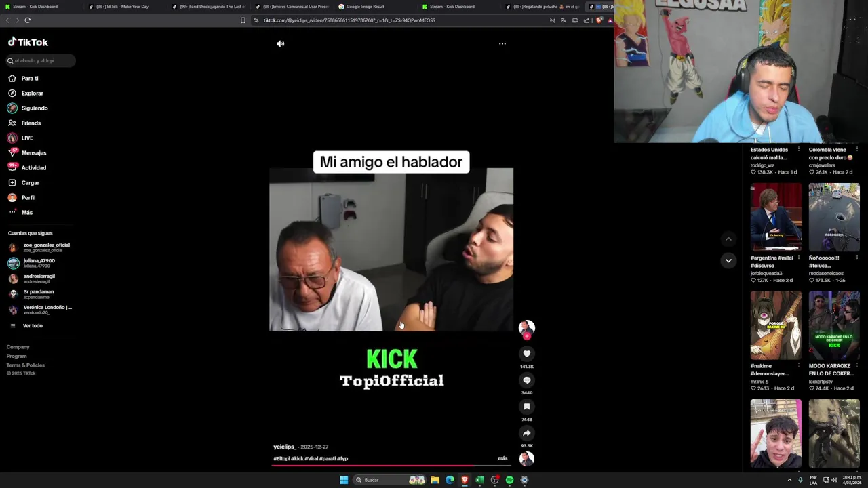Expand the Company footer section
The image size is (868, 488).
[18, 347]
